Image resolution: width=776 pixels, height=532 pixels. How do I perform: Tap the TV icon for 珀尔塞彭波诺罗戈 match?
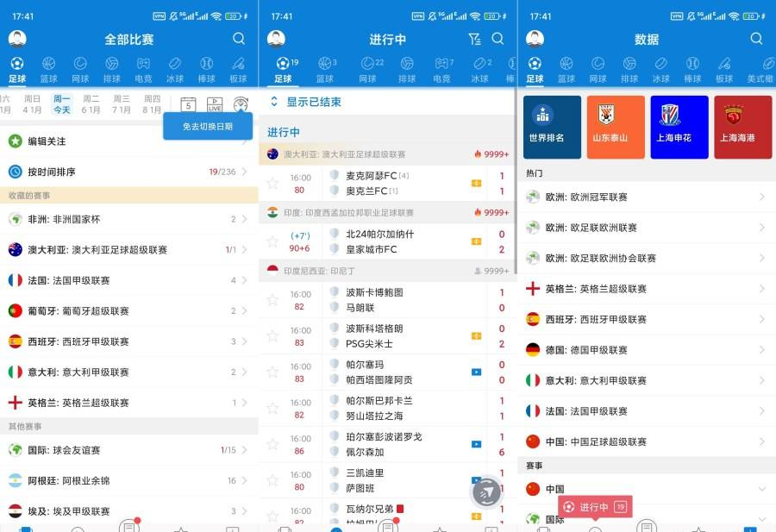[x=476, y=444]
